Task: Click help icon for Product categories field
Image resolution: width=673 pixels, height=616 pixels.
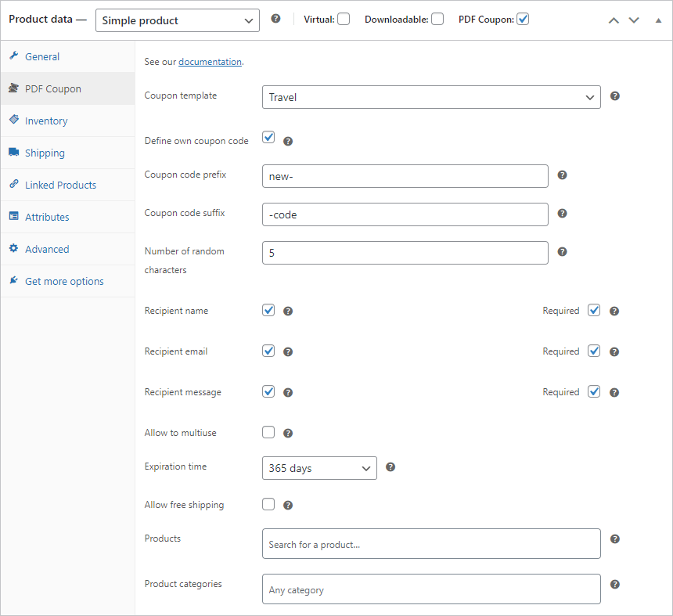Action: click(x=614, y=584)
